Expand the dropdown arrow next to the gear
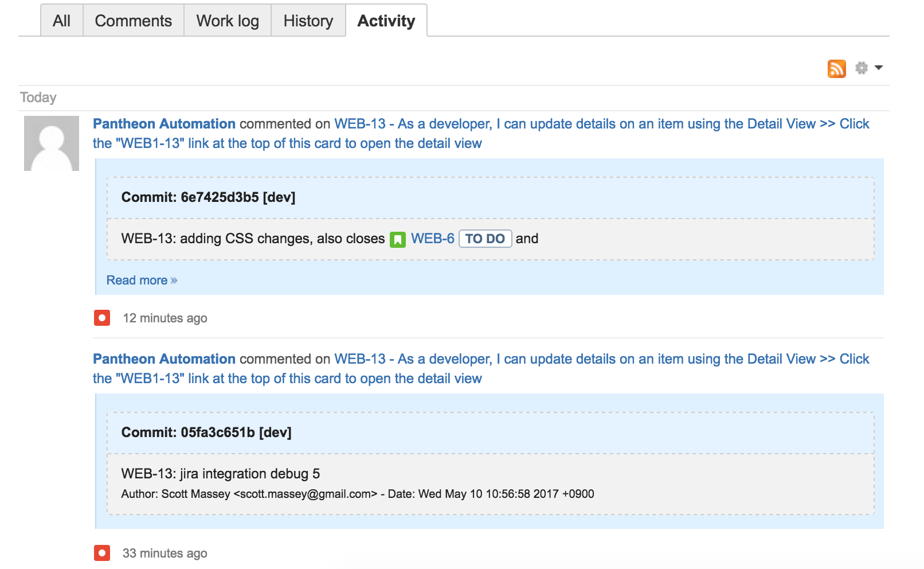Image resolution: width=924 pixels, height=569 pixels. pos(877,67)
